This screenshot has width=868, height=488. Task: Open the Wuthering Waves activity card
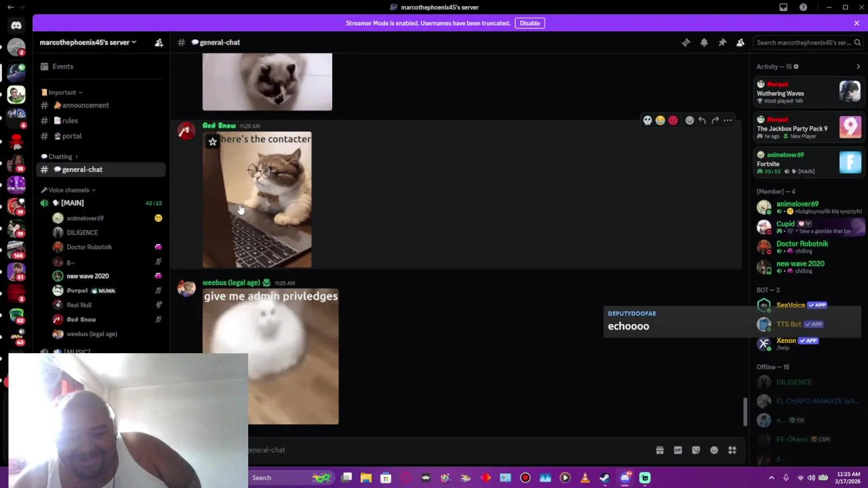click(x=808, y=91)
